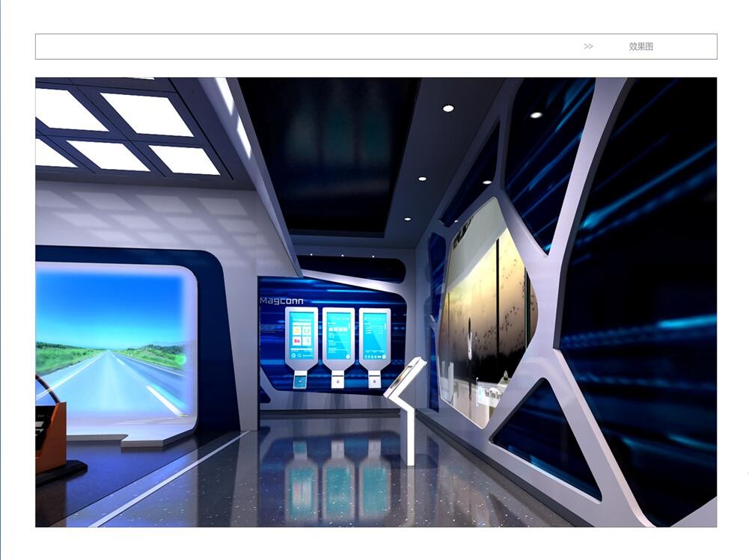Click the large dark blue wall panel at right
Screen dimensions: 749x560
point(643,314)
